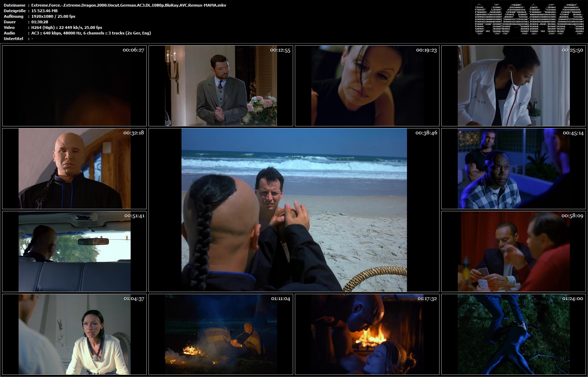Click the large beach thumbnail at 00:38:46
Screen dimensions: 588x377
[x=294, y=210]
